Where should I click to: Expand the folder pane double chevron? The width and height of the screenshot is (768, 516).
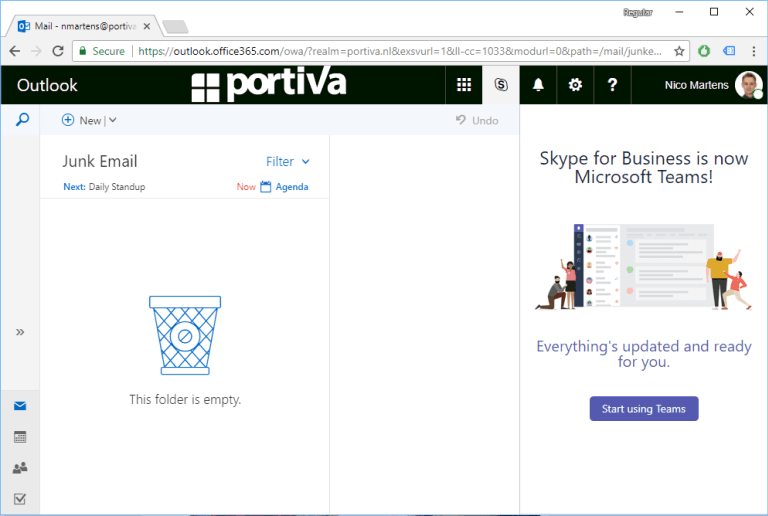tap(20, 332)
